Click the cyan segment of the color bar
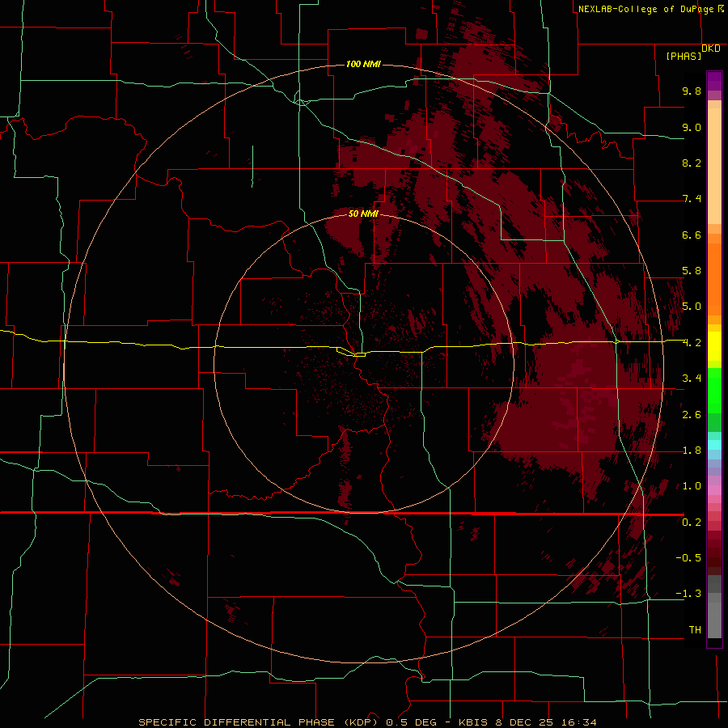Screen dimensions: 728x728 (x=714, y=444)
